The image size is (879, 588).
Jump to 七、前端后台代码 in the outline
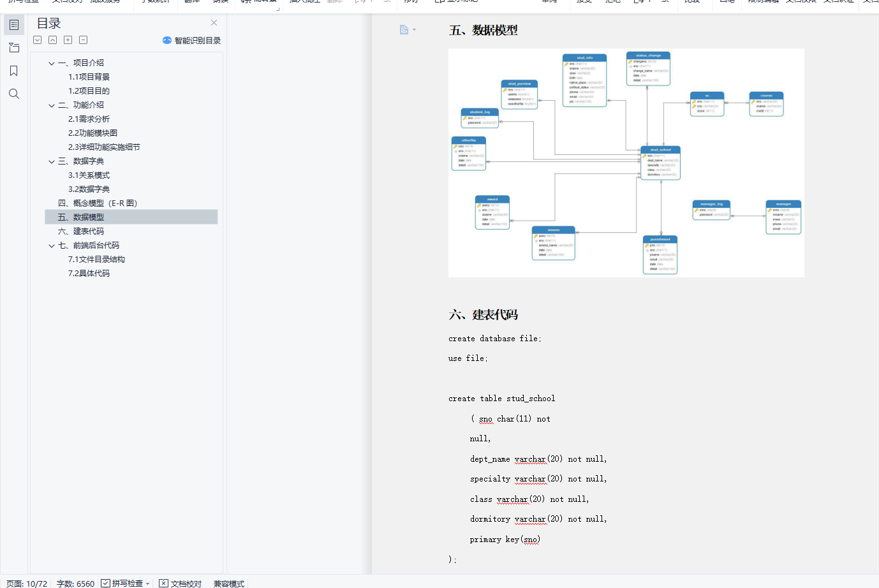tap(89, 246)
